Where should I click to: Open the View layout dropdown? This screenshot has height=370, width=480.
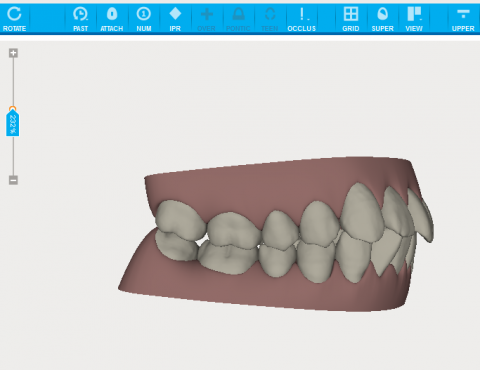[414, 19]
